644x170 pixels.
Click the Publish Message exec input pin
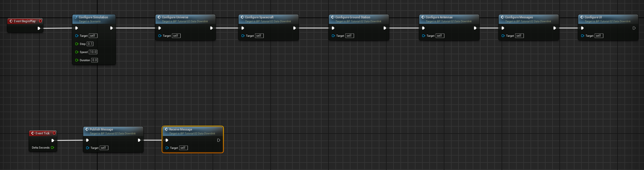pos(87,140)
